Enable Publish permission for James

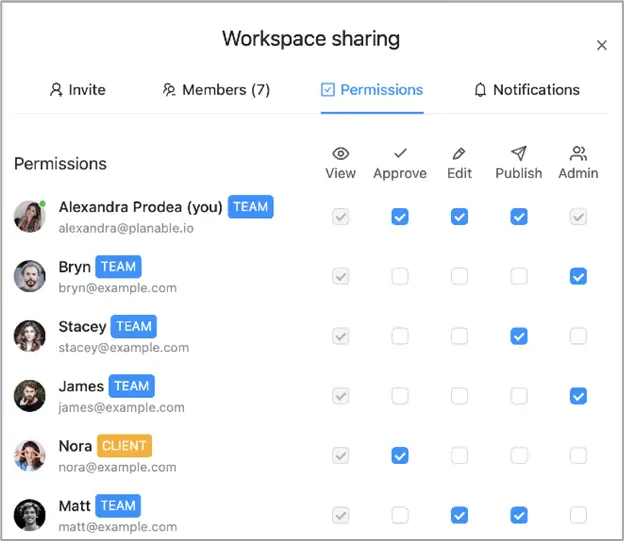click(x=519, y=396)
